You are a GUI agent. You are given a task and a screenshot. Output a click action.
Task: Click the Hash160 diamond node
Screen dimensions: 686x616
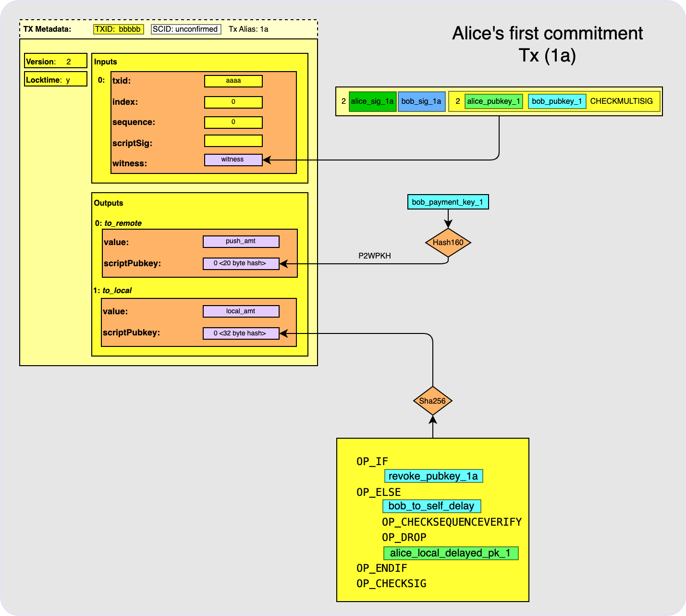coord(448,243)
